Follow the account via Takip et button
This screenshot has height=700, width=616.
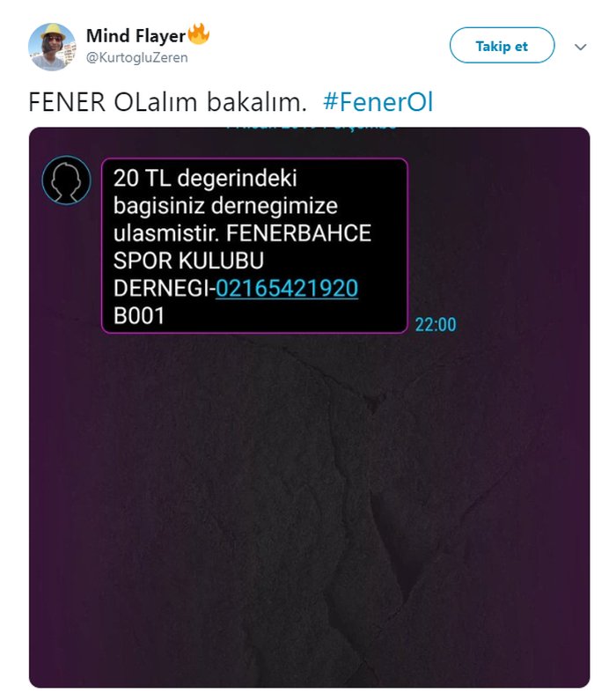tap(502, 46)
